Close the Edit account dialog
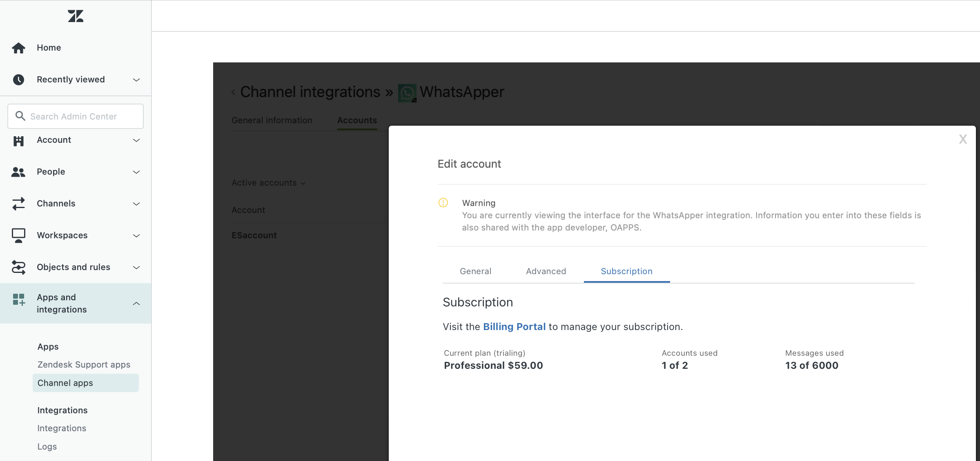Image resolution: width=980 pixels, height=461 pixels. pos(963,139)
